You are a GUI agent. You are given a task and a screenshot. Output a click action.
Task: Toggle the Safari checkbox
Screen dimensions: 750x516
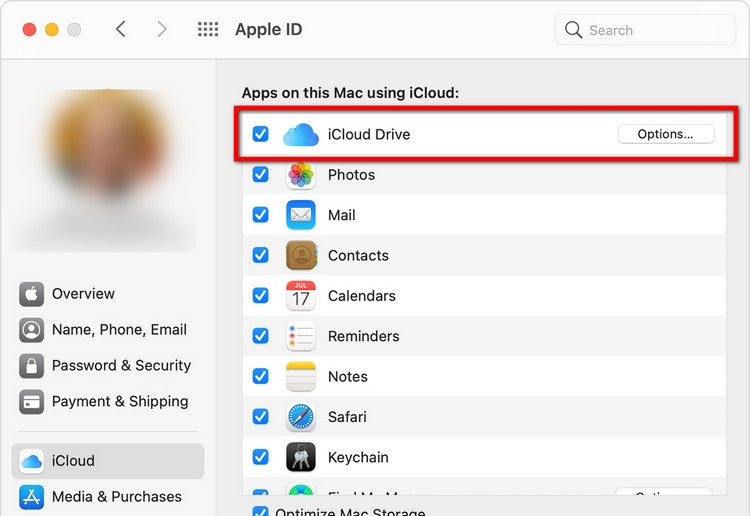tap(260, 417)
